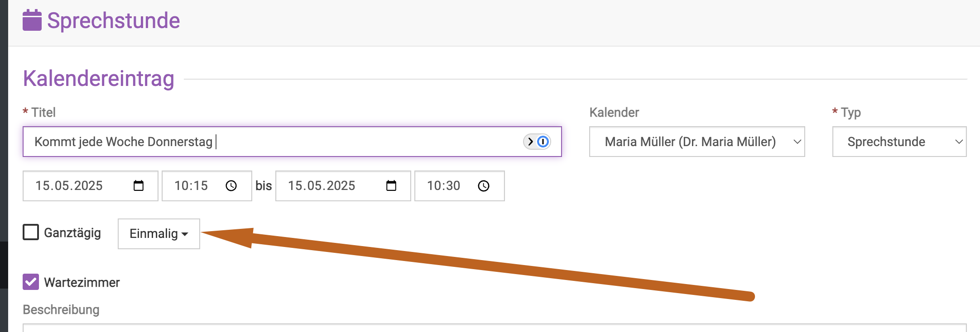Open the Typ dropdown set to Sprechstunde
Viewport: 980px width, 332px height.
[x=899, y=142]
